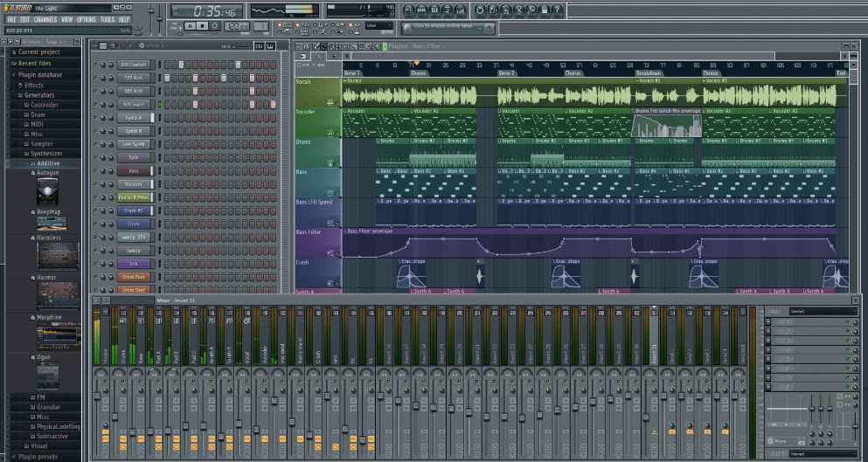
Task: Open the TOOLS menu
Action: pyautogui.click(x=108, y=19)
